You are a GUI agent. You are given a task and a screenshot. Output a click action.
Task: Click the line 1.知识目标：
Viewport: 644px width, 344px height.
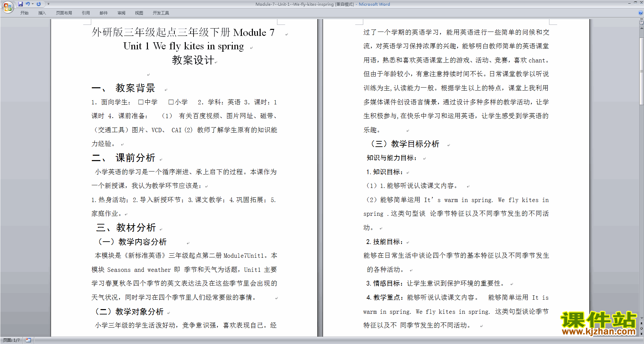[385, 172]
